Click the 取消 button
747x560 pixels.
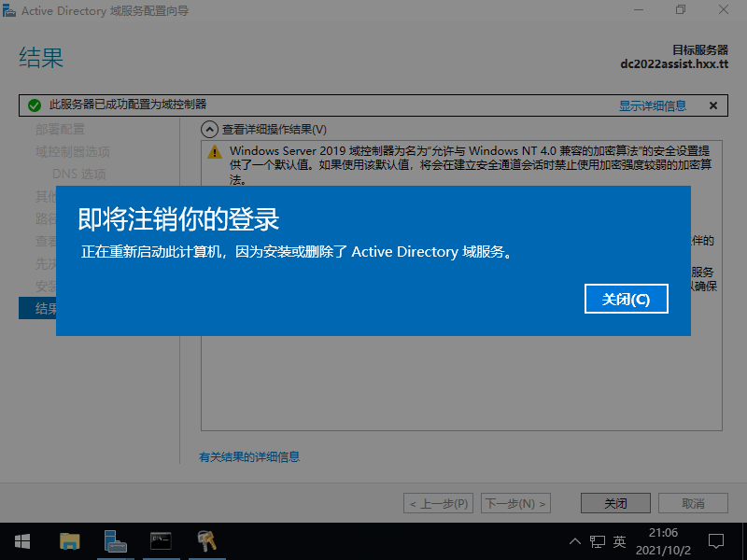point(693,503)
